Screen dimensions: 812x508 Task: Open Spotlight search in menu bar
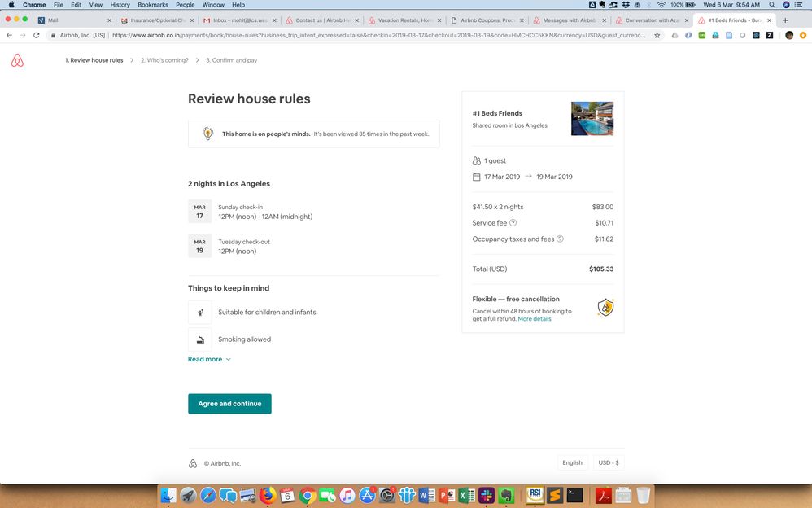772,5
